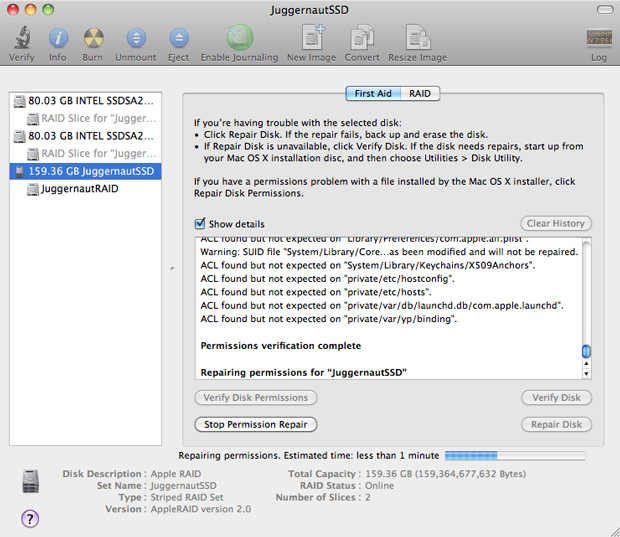Viewport: 620px width, 537px height.
Task: Click the SUID file warning log line
Action: pos(389,252)
